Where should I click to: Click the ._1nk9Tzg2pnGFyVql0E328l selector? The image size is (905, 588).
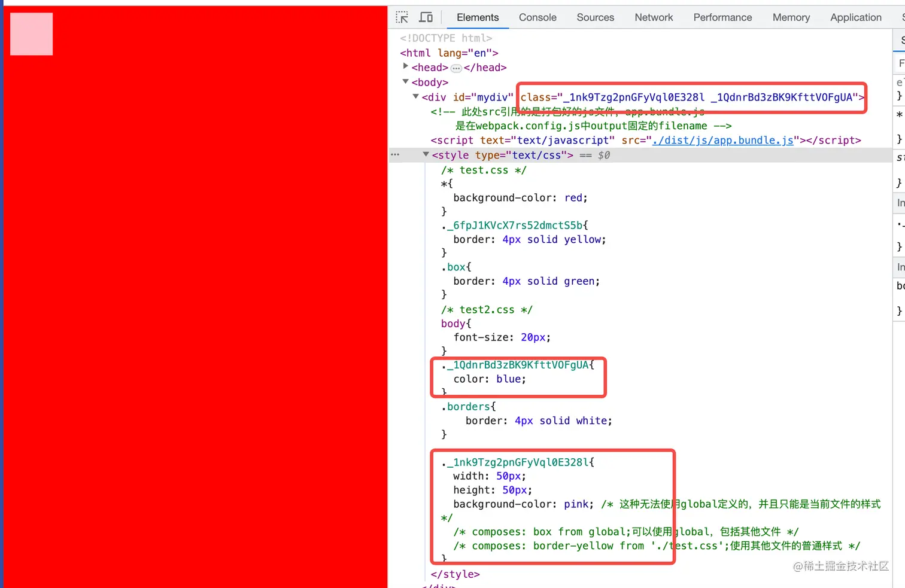(x=518, y=462)
